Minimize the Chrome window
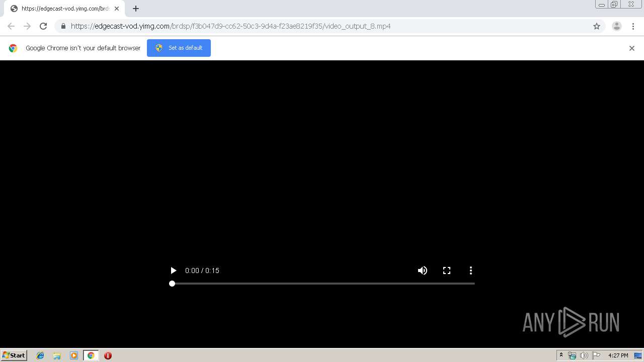The width and height of the screenshot is (644, 362). pyautogui.click(x=601, y=4)
